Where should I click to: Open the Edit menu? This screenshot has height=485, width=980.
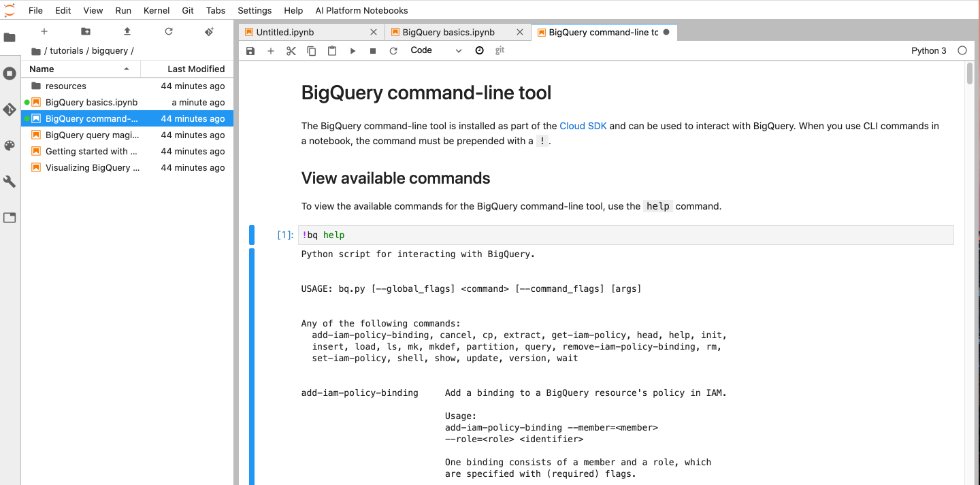pos(63,10)
